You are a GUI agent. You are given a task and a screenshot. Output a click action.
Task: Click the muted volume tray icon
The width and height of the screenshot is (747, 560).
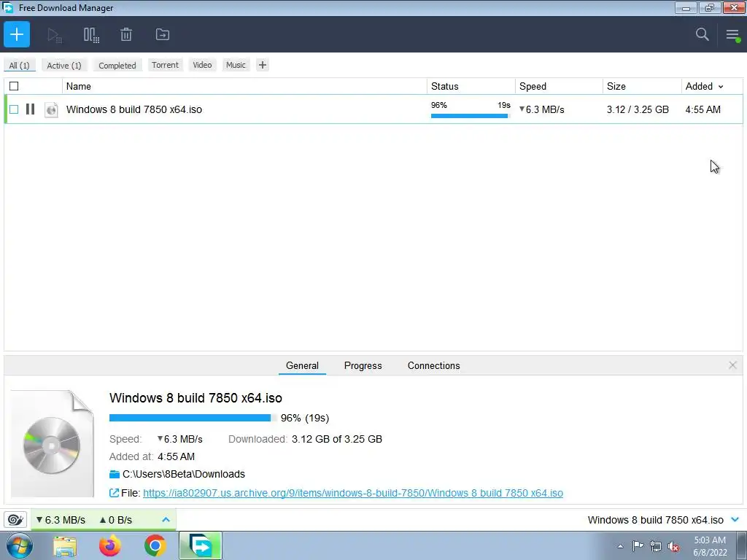click(x=673, y=547)
